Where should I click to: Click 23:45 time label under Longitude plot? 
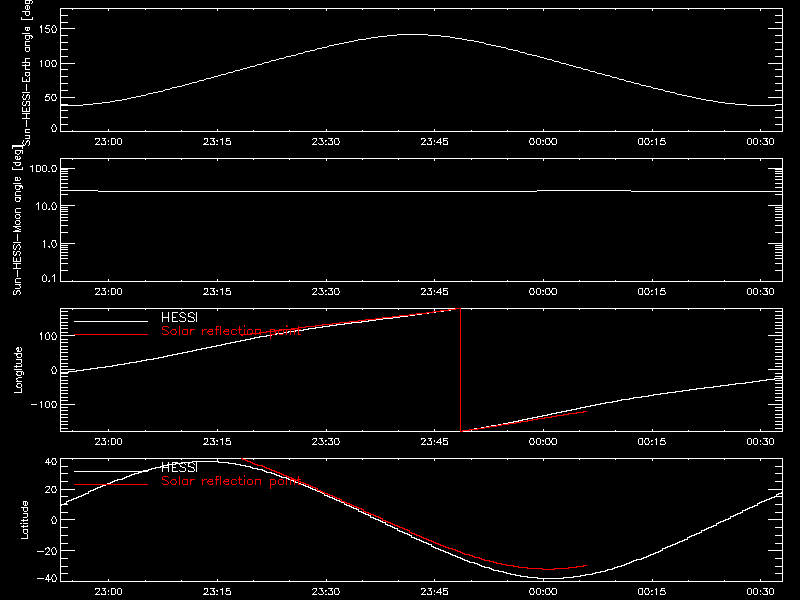point(434,442)
